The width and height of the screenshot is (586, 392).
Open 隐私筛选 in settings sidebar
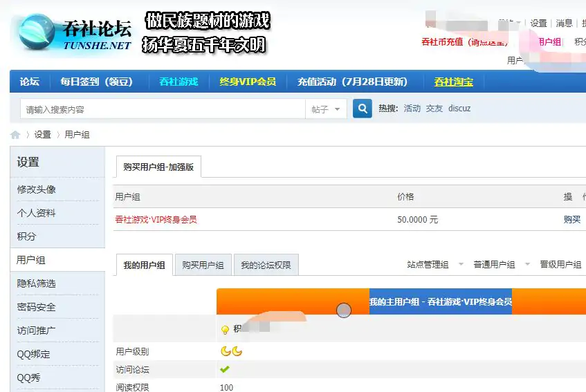tap(36, 283)
